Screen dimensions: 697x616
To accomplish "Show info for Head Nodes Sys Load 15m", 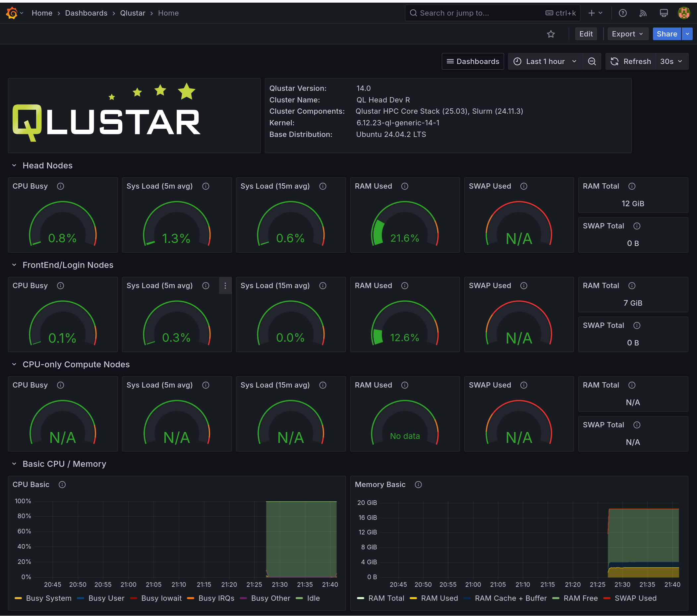I will click(x=322, y=186).
